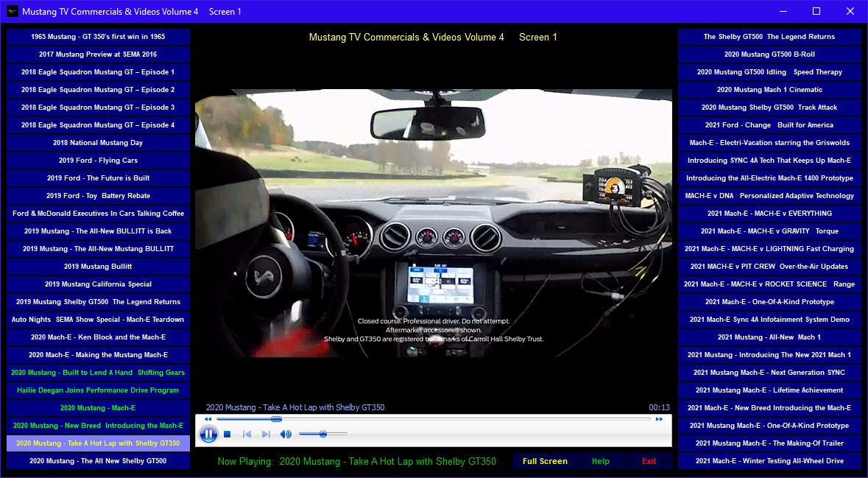Fast forward using right double-arrow icon

(660, 419)
